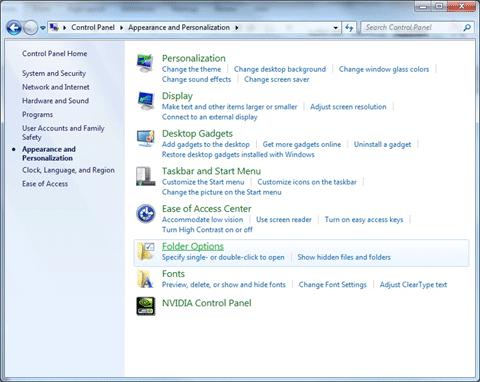Go to Network and Internet
480x382 pixels.
click(x=56, y=87)
